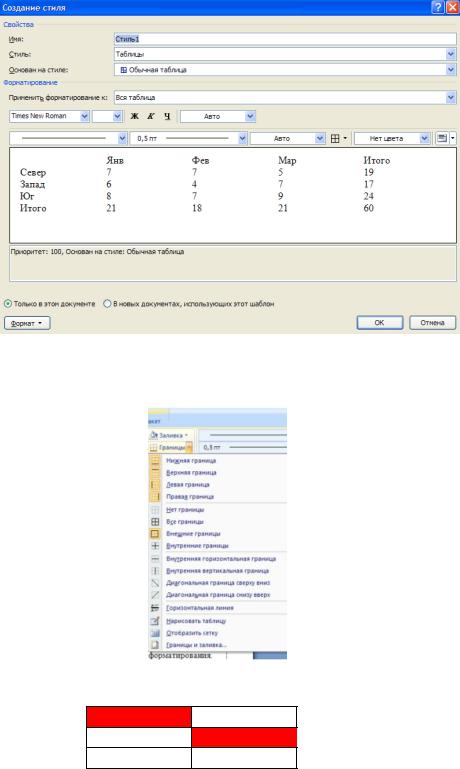Click Приоритет: 100 style description text
460x769 pixels.
98,252
